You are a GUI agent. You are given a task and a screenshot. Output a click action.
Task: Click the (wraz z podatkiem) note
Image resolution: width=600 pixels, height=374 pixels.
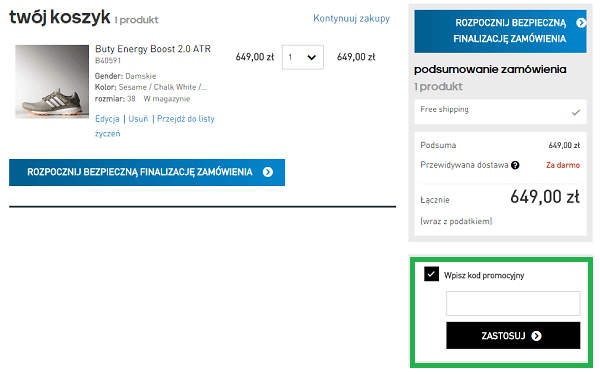coord(456,221)
